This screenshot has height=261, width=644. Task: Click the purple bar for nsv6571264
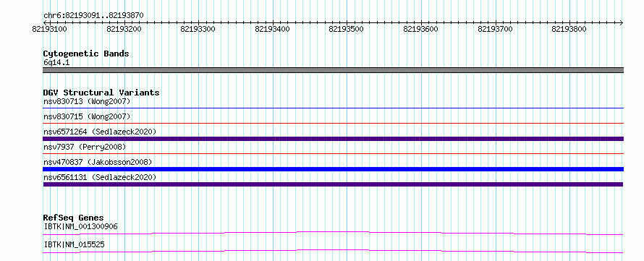[x=333, y=139]
